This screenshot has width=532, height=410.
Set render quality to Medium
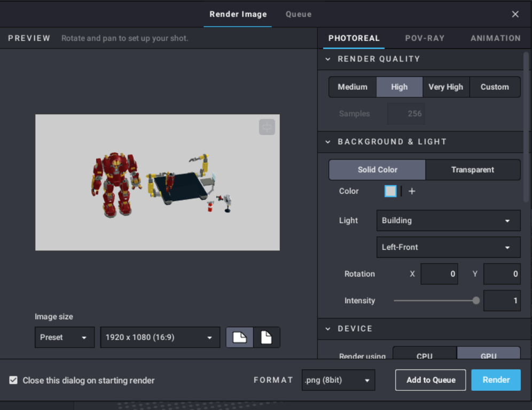(x=353, y=87)
